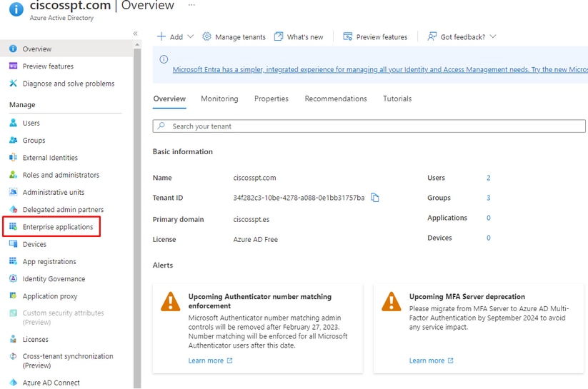Open the Applications count link 0
The width and height of the screenshot is (588, 389).
click(x=488, y=218)
